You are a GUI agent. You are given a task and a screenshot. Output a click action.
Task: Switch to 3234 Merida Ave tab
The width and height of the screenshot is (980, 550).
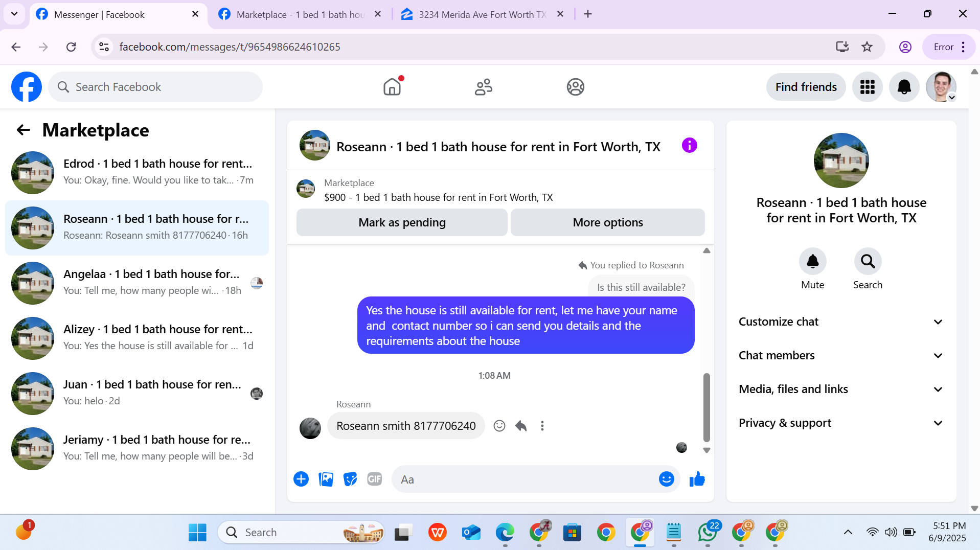tap(482, 14)
